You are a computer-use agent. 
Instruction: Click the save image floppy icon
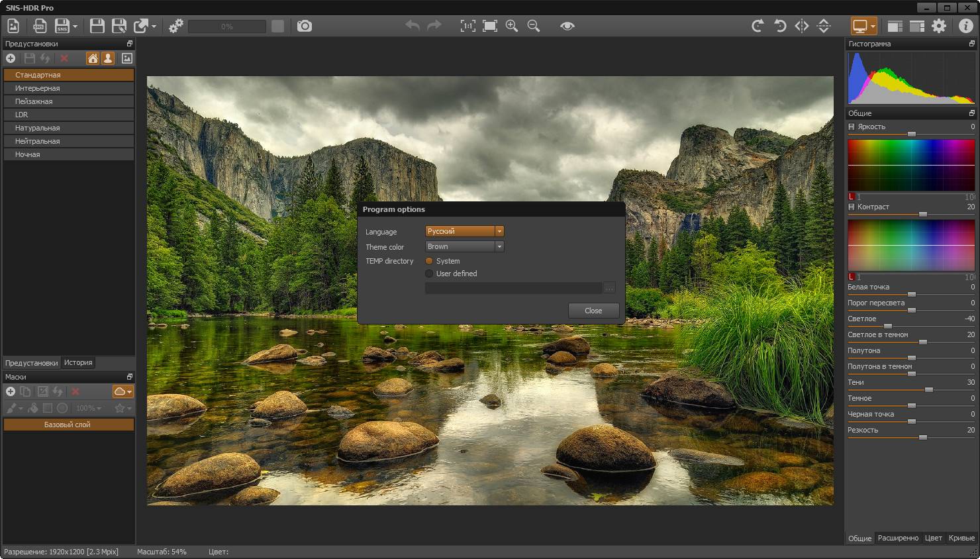coord(97,26)
